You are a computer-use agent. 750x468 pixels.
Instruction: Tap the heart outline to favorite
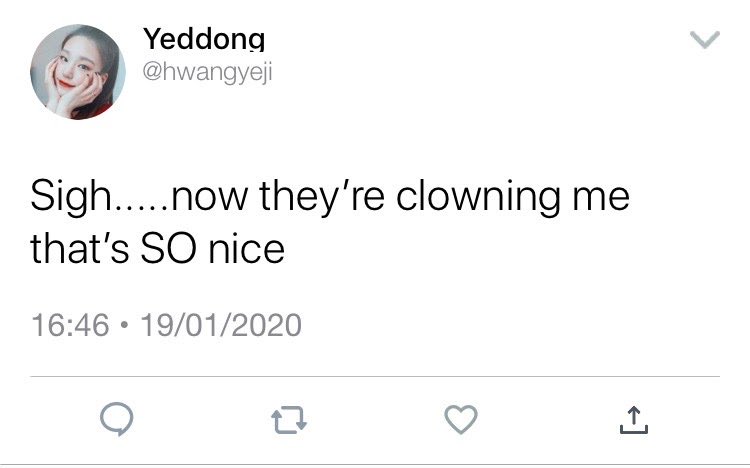tap(461, 420)
